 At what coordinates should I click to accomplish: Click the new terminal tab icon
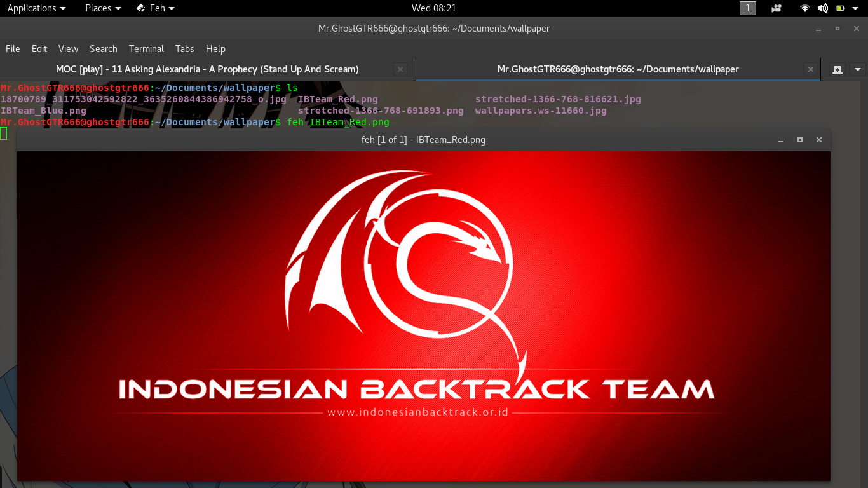click(x=837, y=69)
